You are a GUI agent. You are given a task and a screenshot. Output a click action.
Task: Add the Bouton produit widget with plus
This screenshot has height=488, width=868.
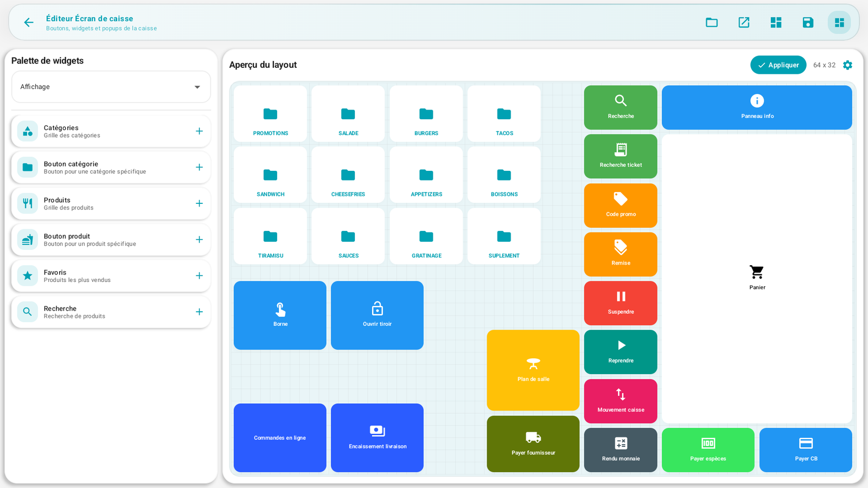199,240
